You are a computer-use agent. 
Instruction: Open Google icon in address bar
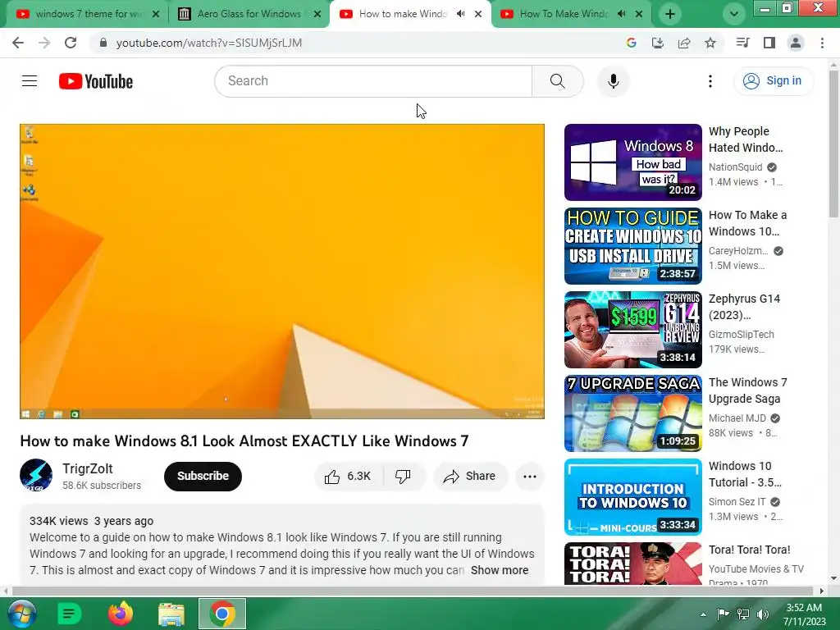[632, 43]
